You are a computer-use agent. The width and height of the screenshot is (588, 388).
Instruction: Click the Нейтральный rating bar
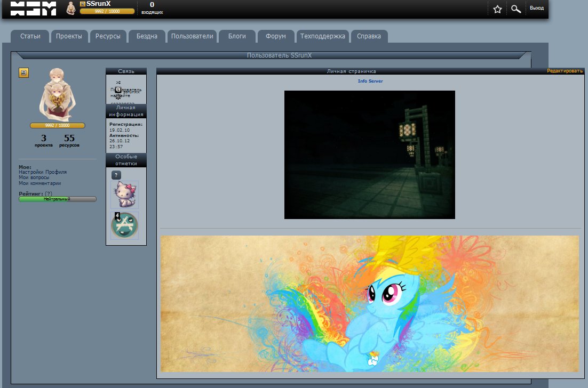pyautogui.click(x=58, y=199)
